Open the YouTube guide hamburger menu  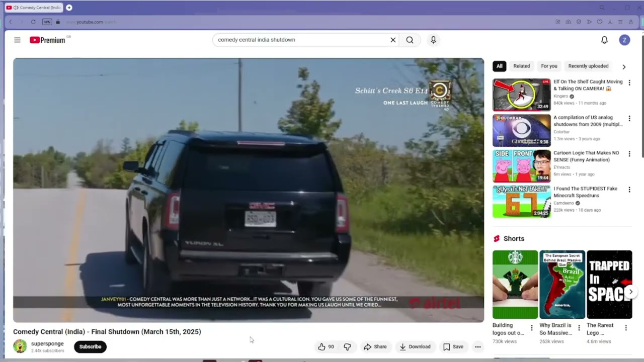tap(17, 40)
